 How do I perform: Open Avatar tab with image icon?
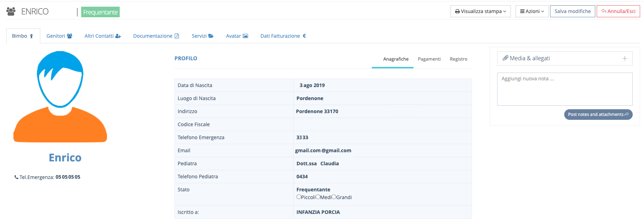point(237,36)
